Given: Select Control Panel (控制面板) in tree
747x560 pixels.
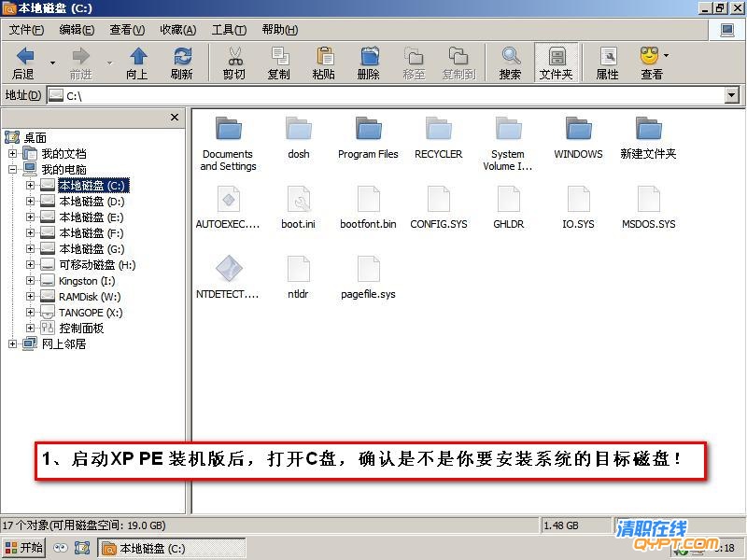Looking at the screenshot, I should tap(81, 329).
